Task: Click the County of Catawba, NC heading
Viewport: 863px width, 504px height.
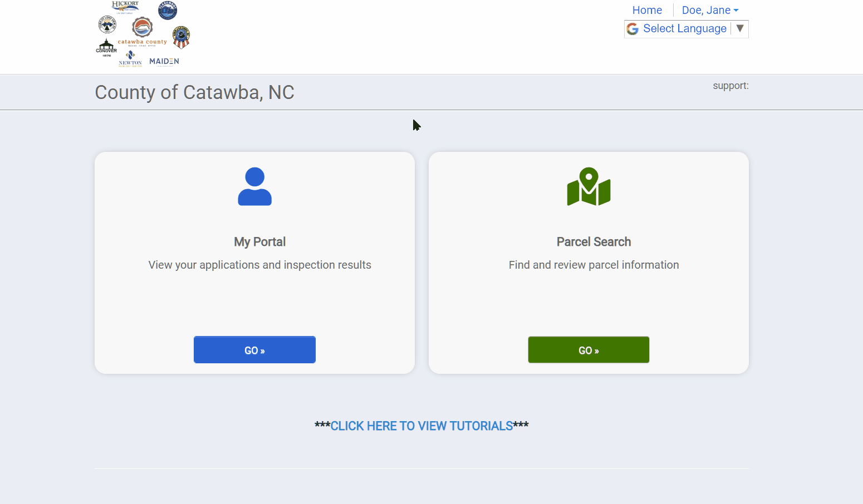Action: pos(194,92)
